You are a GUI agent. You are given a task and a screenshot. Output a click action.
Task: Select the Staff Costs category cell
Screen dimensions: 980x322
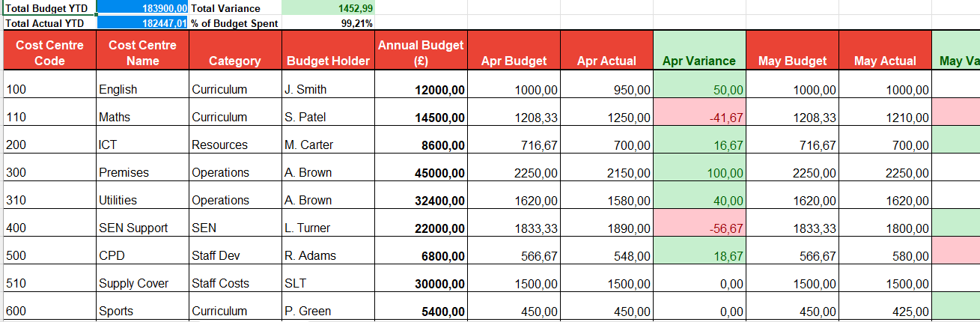(235, 283)
